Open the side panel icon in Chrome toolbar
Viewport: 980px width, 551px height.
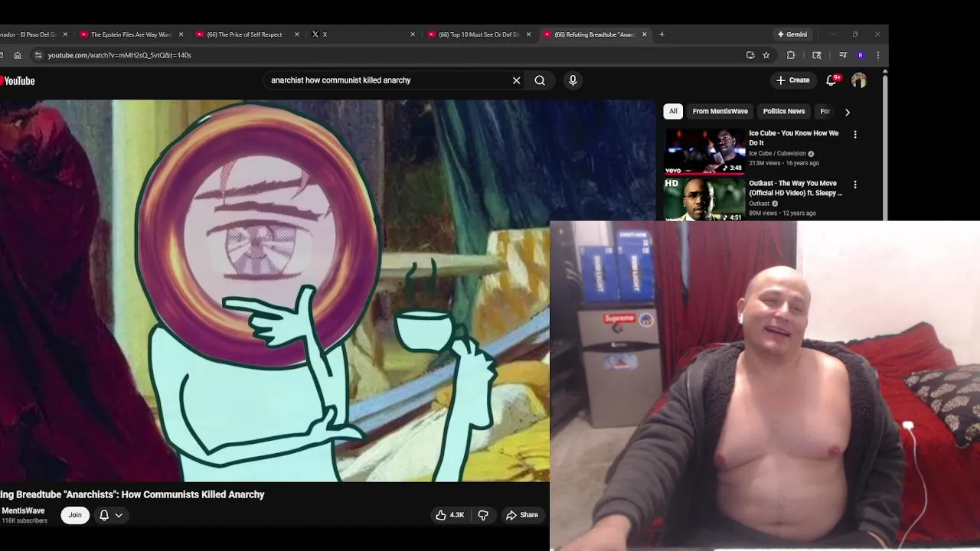pyautogui.click(x=817, y=55)
